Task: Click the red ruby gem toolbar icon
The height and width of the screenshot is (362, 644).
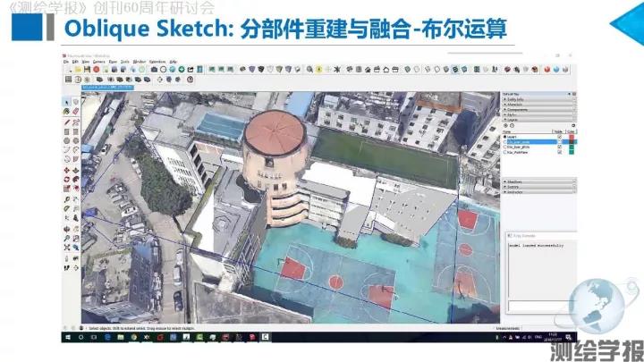Action: pos(547,70)
